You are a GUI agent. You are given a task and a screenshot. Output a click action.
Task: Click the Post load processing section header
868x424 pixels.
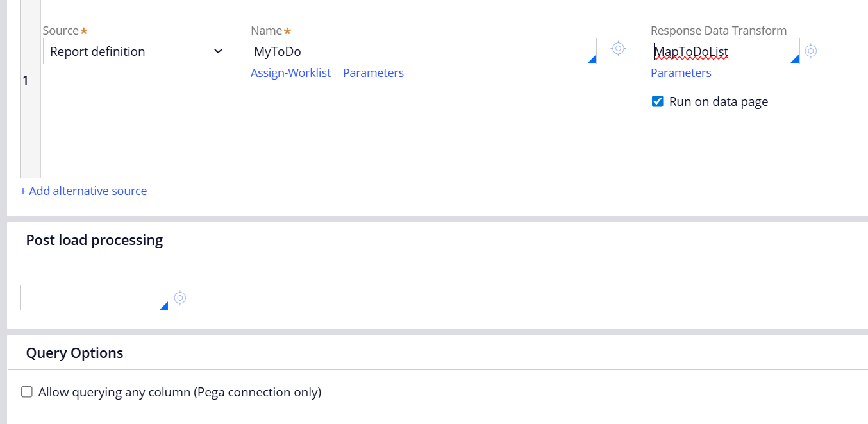click(94, 240)
